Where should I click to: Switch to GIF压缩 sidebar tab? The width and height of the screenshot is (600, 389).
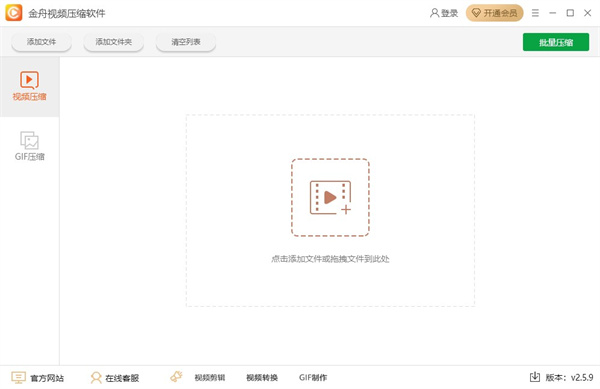29,146
